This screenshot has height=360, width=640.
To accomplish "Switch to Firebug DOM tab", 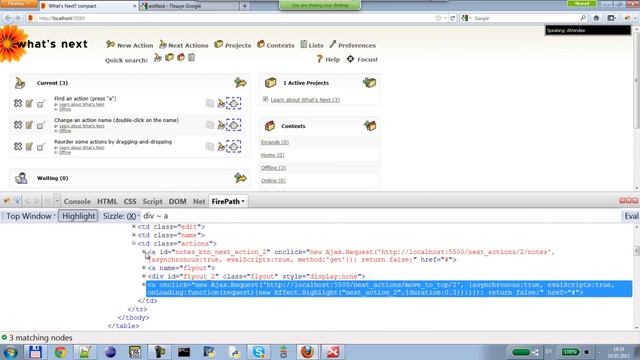I will tap(178, 201).
